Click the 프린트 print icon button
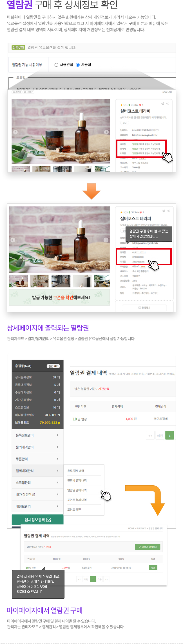The image size is (183, 644). click(17, 92)
